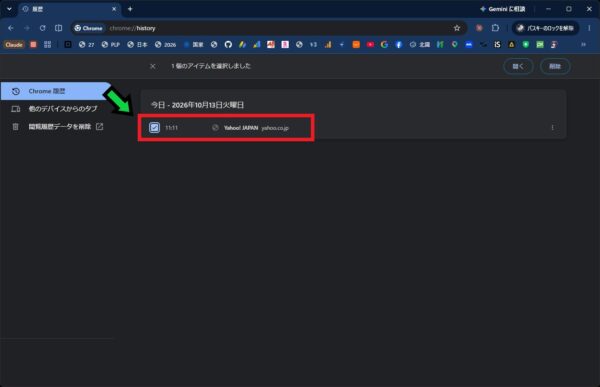600x387 pixels.
Task: Open the iS bookmark icon
Action: [497, 45]
